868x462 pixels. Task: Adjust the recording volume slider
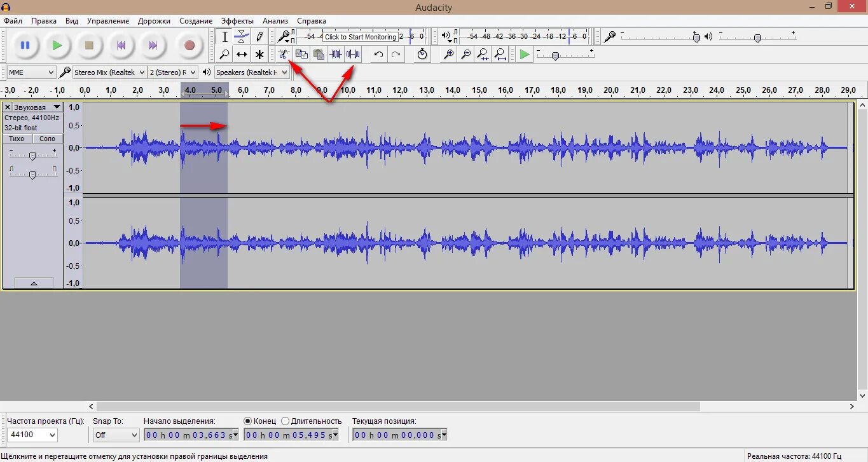(696, 37)
